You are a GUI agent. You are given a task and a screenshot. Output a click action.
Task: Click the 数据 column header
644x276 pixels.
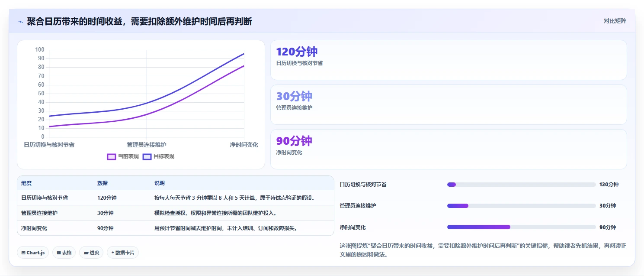click(x=103, y=183)
